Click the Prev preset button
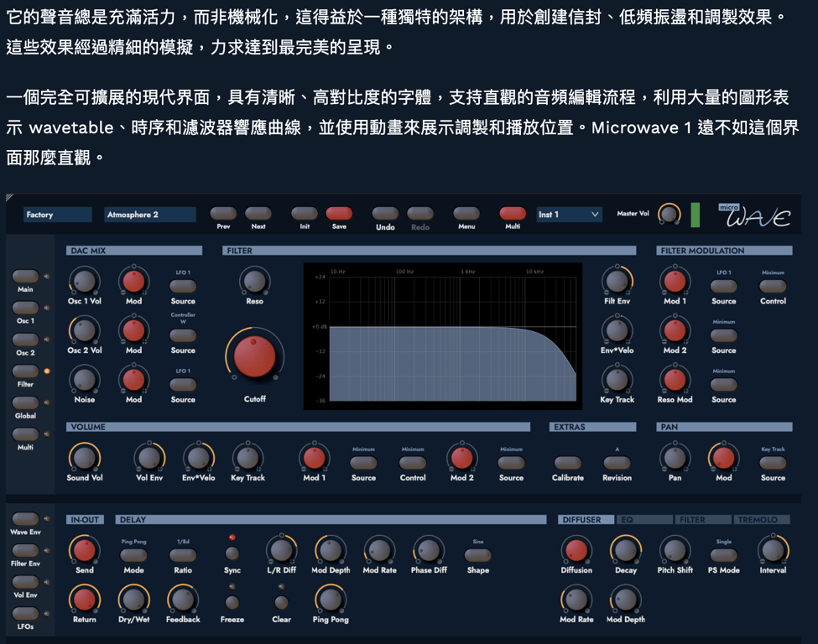Image resolution: width=818 pixels, height=644 pixels. coord(223,213)
